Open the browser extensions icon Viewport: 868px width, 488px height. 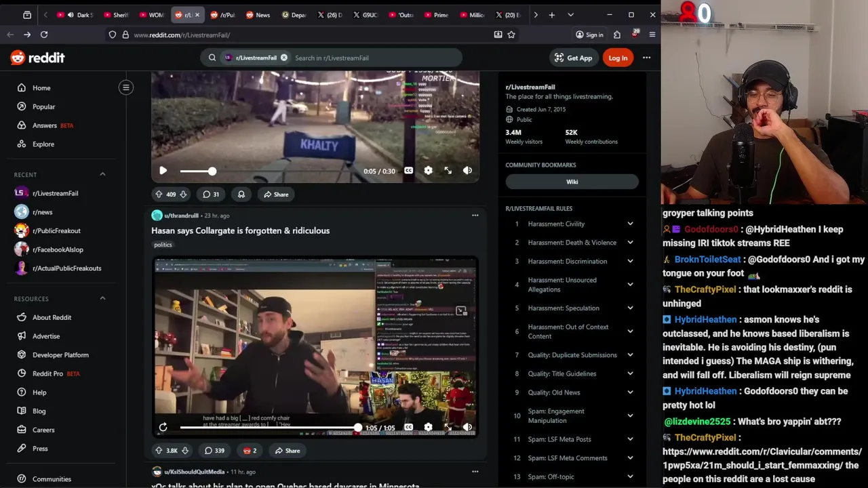(617, 35)
